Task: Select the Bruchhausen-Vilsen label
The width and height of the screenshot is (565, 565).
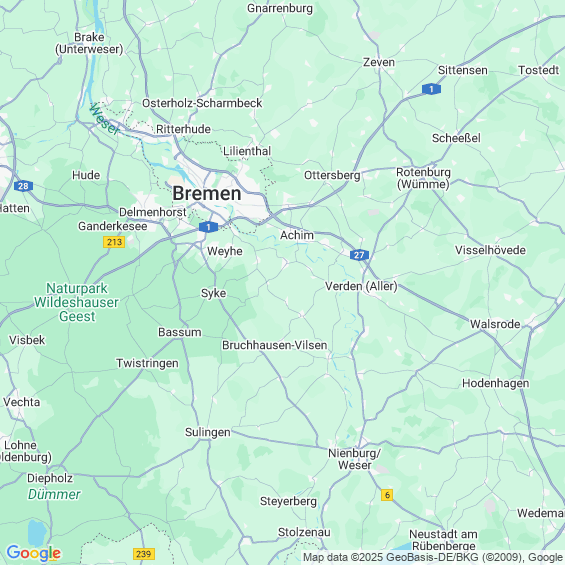Action: pyautogui.click(x=275, y=345)
